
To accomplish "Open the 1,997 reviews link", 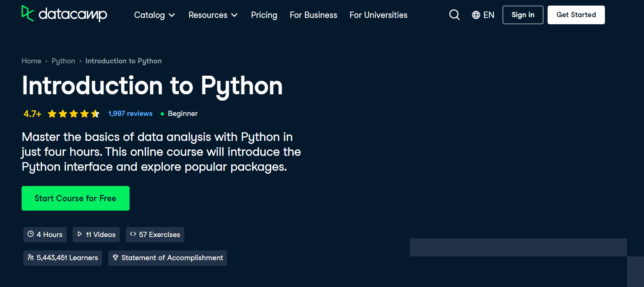I will click(130, 114).
